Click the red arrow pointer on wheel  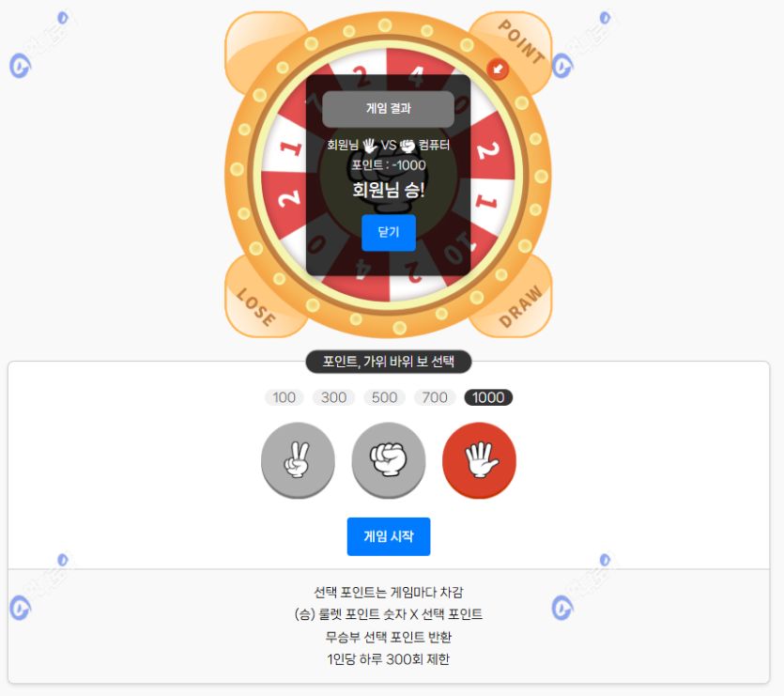(498, 70)
